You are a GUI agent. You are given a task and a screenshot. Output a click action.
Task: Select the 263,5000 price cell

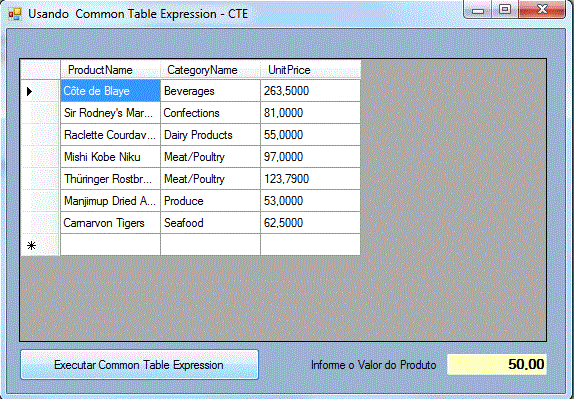pos(310,91)
